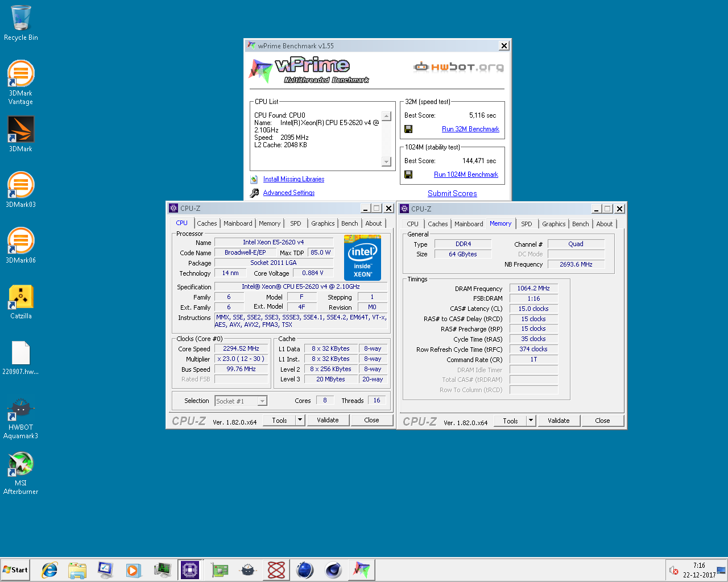This screenshot has width=728, height=582.
Task: Switch to CPU tab in right CPU-Z
Action: pos(413,224)
